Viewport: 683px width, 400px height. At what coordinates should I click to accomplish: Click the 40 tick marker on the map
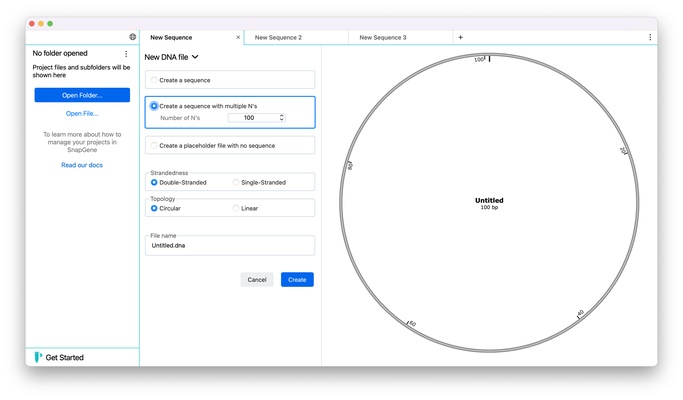click(x=580, y=313)
